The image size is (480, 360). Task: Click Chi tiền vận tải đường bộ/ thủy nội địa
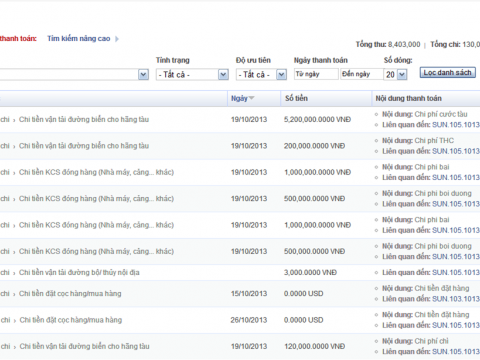[79, 273]
